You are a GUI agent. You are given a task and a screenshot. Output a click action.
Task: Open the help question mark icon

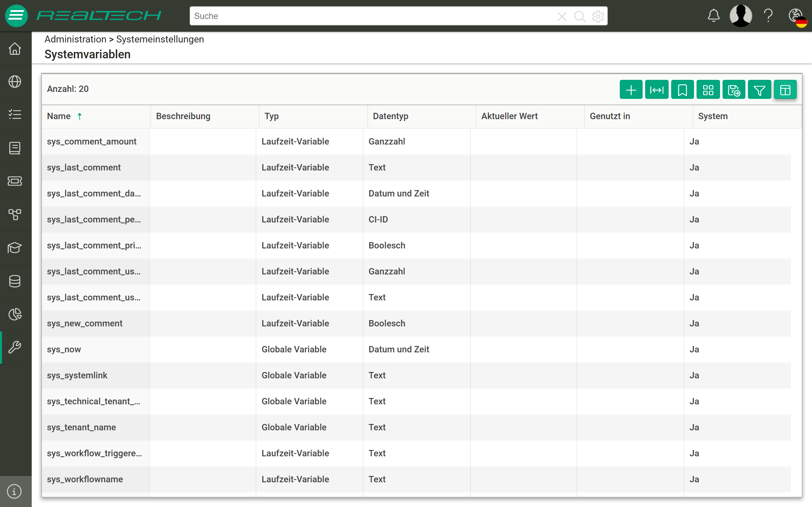(768, 16)
